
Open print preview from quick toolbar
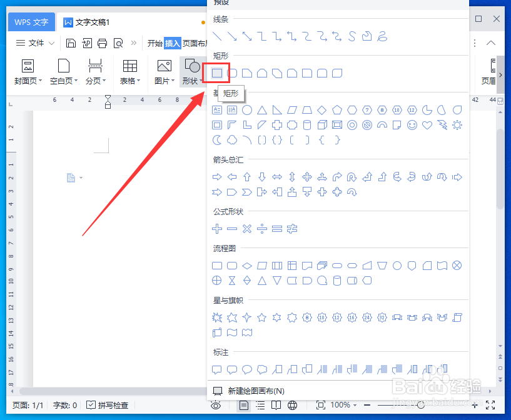(118, 43)
